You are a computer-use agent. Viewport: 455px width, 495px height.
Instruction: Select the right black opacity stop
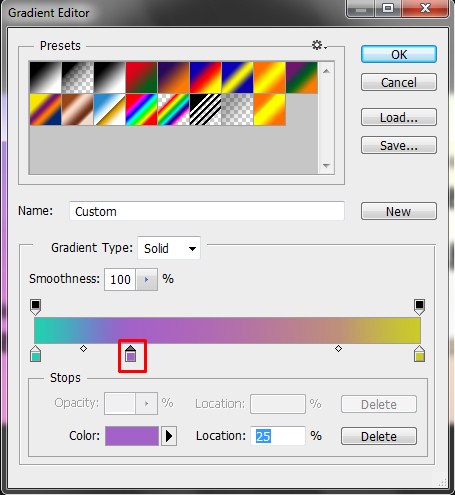[x=419, y=307]
